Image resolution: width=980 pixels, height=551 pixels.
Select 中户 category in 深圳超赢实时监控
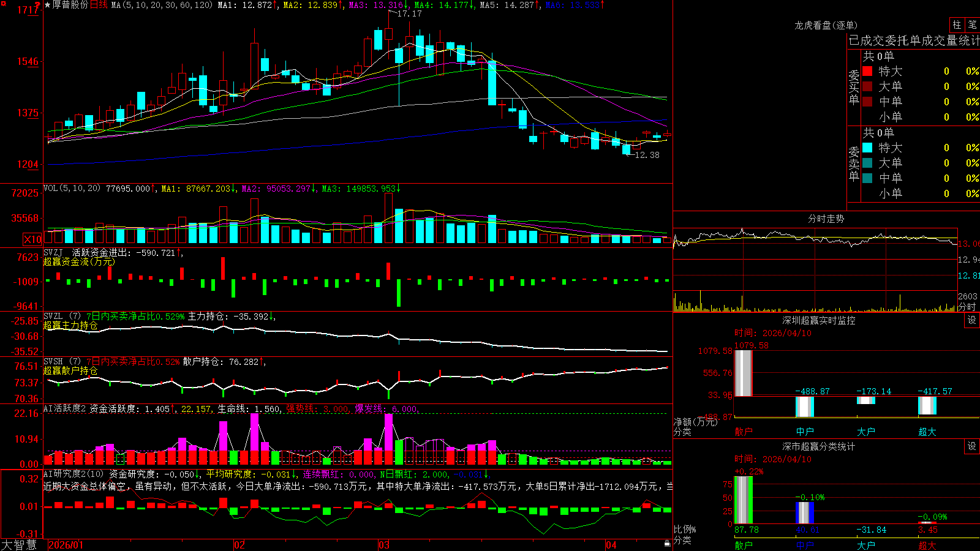click(x=805, y=432)
